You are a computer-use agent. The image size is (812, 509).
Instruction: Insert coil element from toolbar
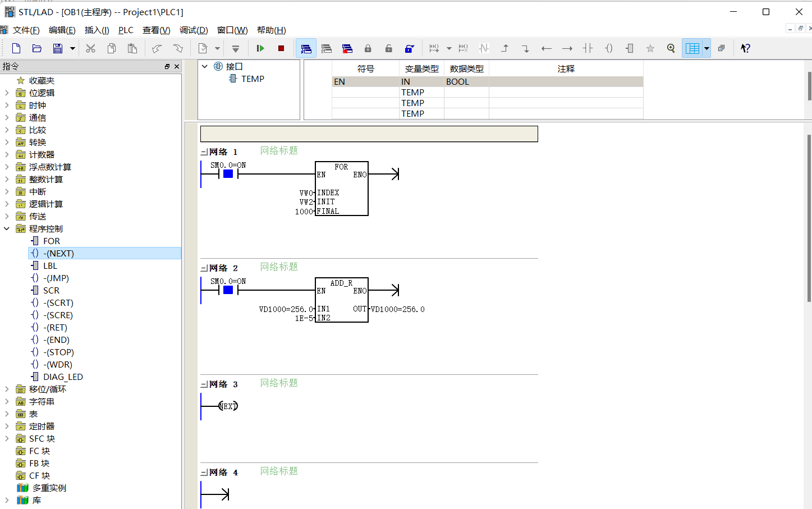[x=609, y=48]
